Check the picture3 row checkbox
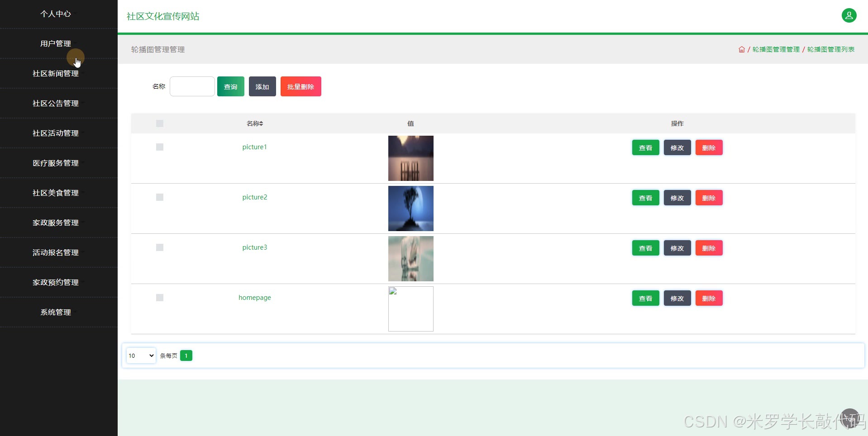 click(160, 247)
